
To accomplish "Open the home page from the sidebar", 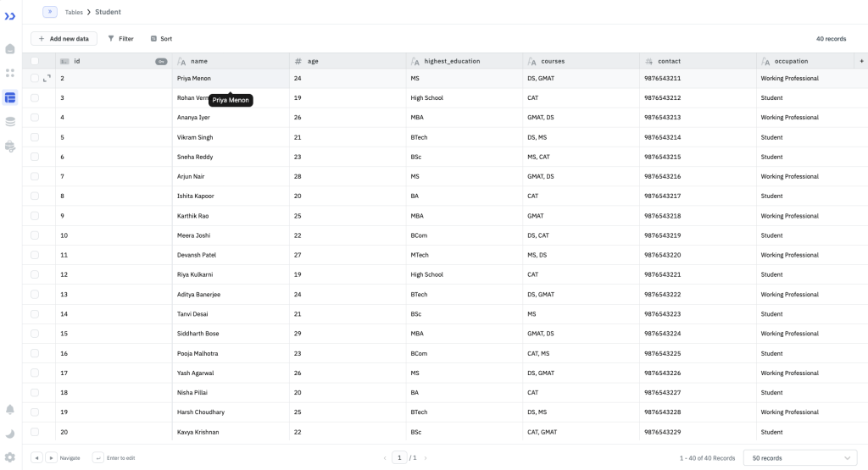I will coord(10,48).
